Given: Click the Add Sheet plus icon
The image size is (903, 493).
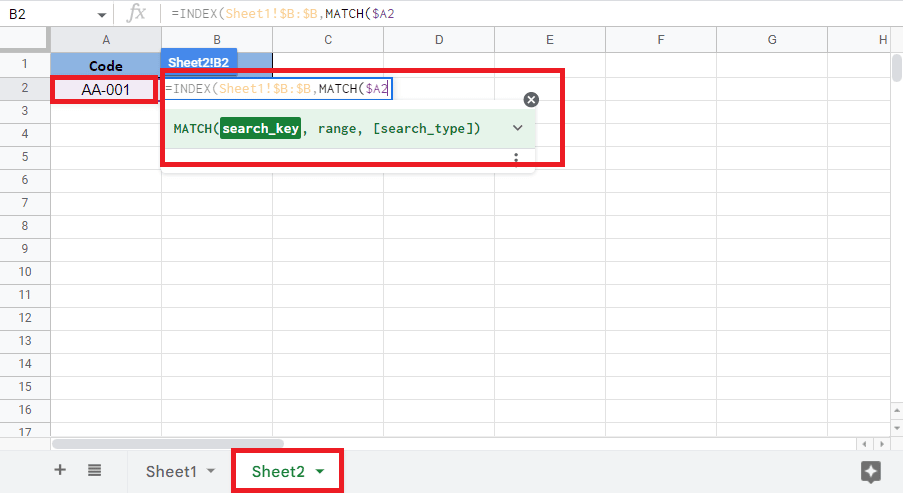Looking at the screenshot, I should click(x=60, y=470).
